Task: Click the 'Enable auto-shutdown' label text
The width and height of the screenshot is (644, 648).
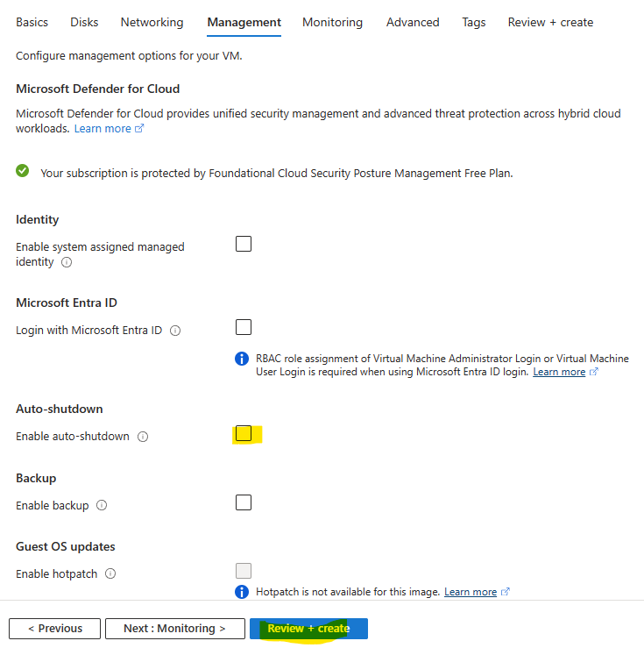Action: 73,437
